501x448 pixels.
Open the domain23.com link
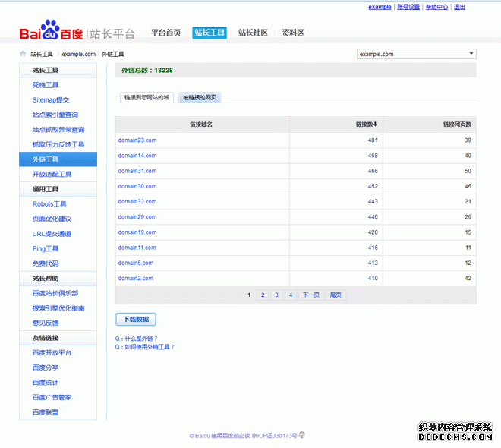click(x=137, y=140)
